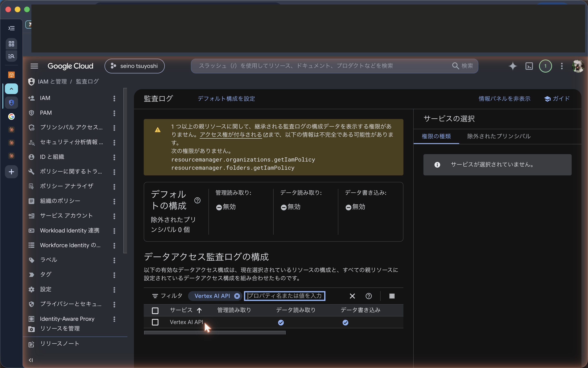Click 情報パネルを非表示 button
588x368 pixels.
[x=504, y=99]
